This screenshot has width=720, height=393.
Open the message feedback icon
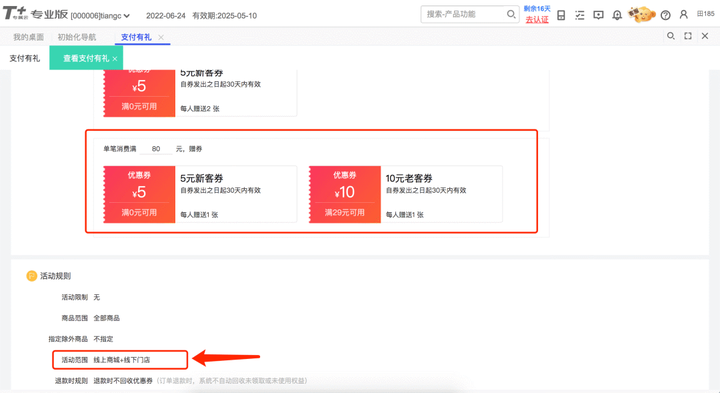point(598,15)
